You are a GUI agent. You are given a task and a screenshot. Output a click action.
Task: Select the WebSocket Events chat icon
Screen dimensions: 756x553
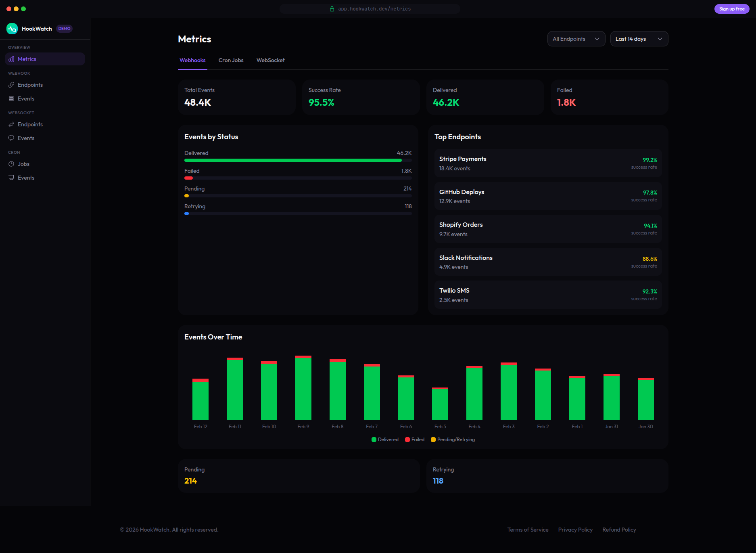click(x=12, y=138)
